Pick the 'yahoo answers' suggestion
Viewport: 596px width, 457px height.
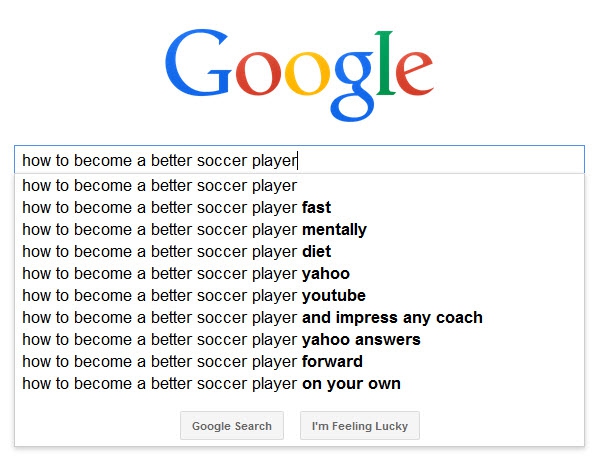299,340
